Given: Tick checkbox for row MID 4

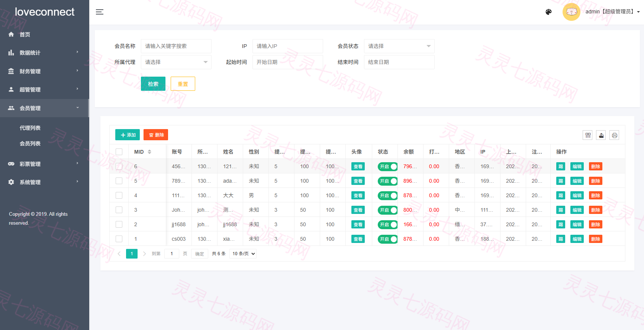Looking at the screenshot, I should point(119,195).
